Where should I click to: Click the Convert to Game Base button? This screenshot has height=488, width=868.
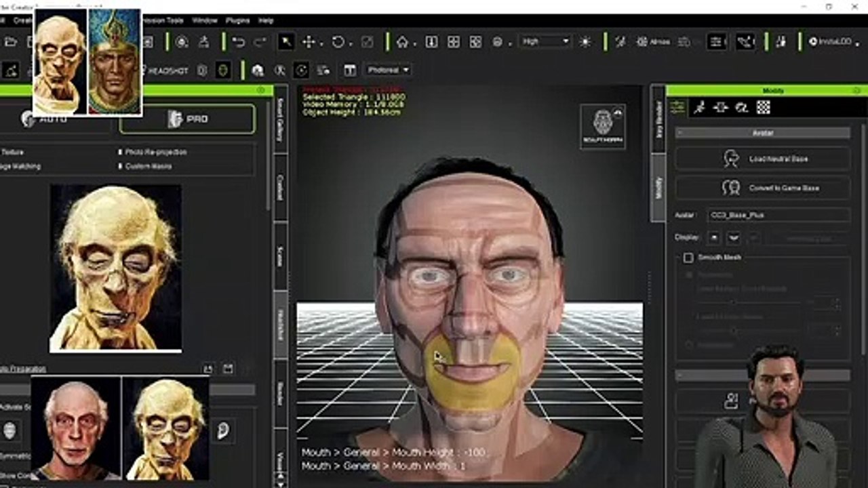(763, 188)
